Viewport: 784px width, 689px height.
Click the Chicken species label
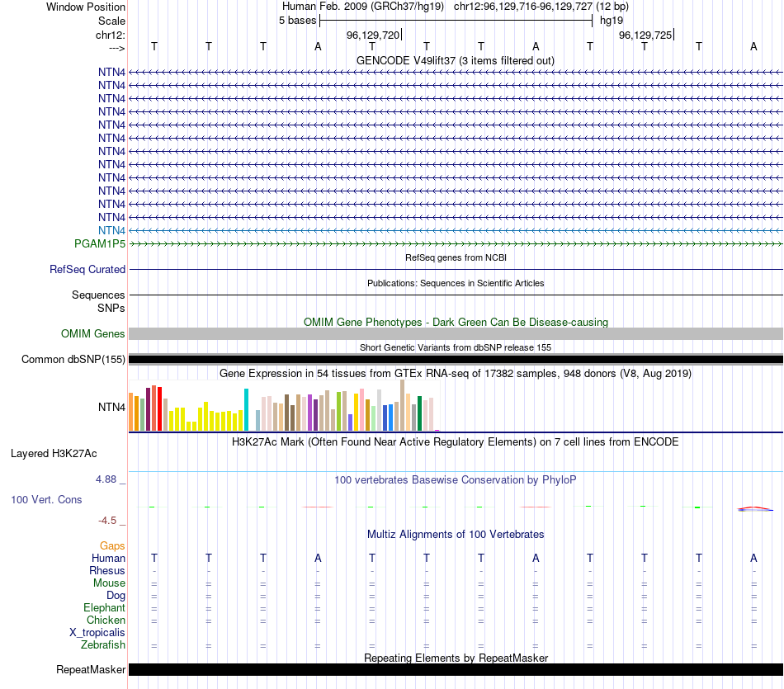pos(106,620)
